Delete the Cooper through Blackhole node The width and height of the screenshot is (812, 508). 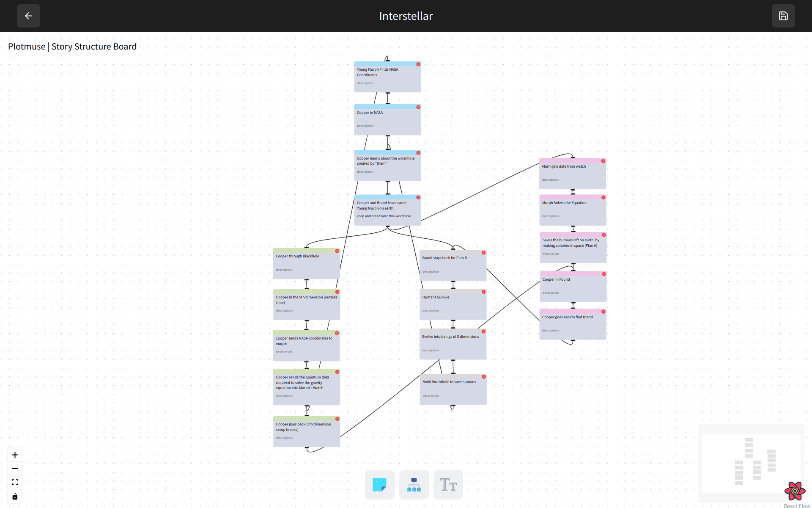[337, 251]
